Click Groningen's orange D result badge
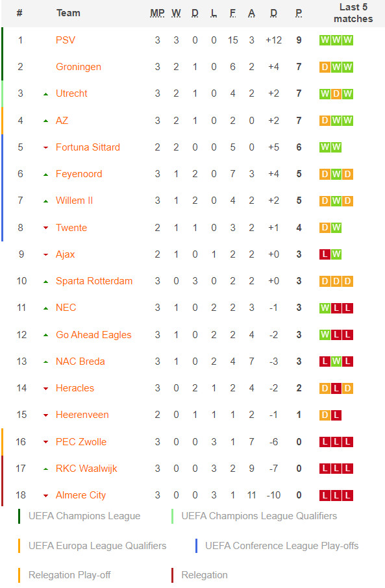 (x=325, y=67)
